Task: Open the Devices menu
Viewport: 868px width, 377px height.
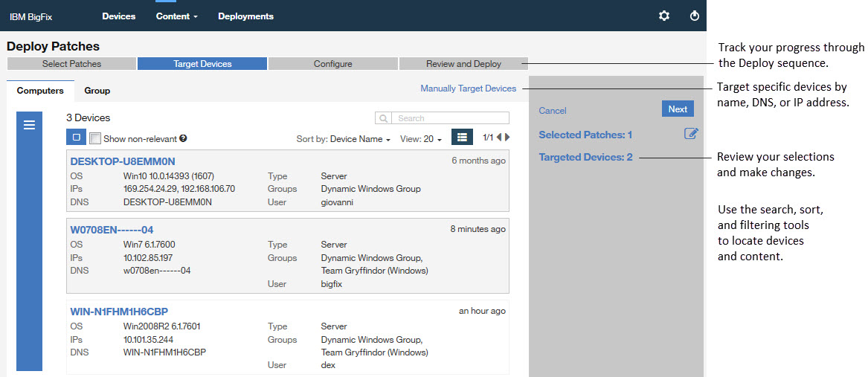Action: click(x=119, y=16)
